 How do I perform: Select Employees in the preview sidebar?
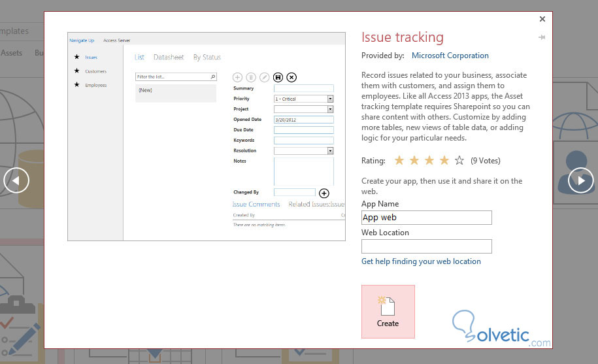point(95,85)
